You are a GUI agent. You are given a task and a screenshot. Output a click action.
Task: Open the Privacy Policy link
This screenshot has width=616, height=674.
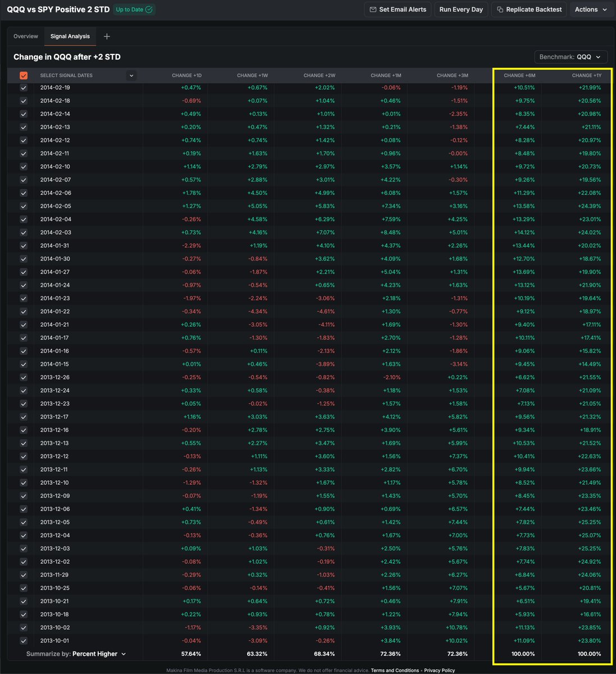[439, 670]
